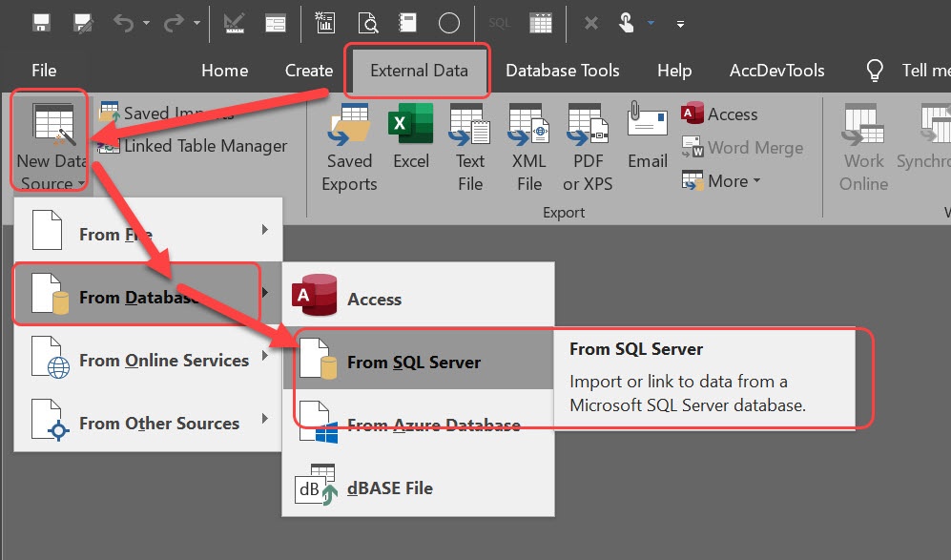This screenshot has width=951, height=560.
Task: Open Print Preview magnifier icon
Action: click(x=367, y=24)
